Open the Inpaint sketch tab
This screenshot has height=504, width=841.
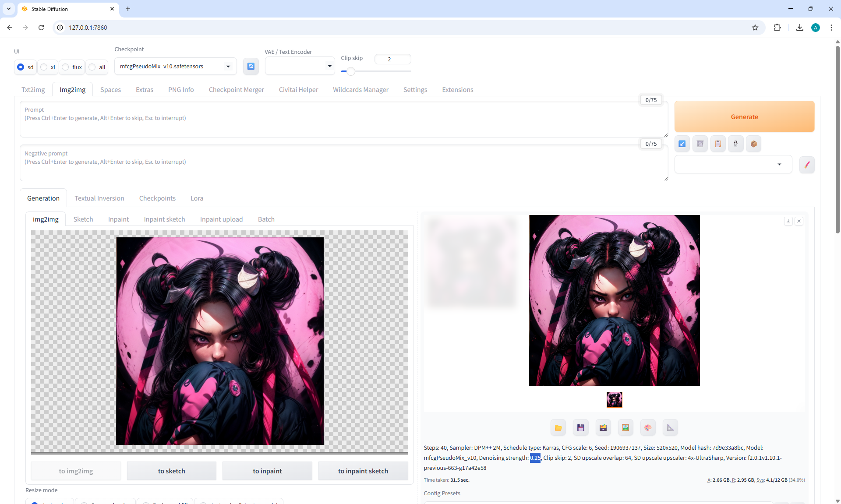tap(164, 219)
